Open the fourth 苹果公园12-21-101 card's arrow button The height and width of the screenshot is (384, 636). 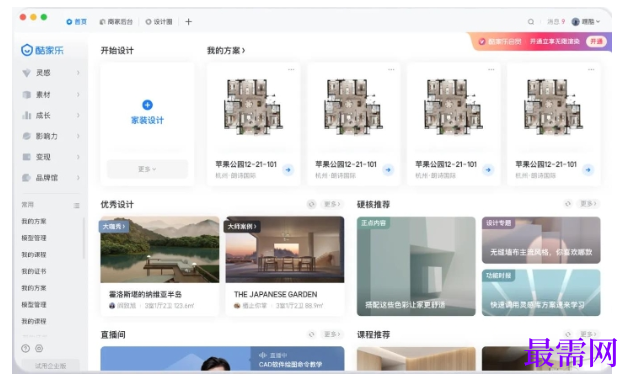(588, 170)
